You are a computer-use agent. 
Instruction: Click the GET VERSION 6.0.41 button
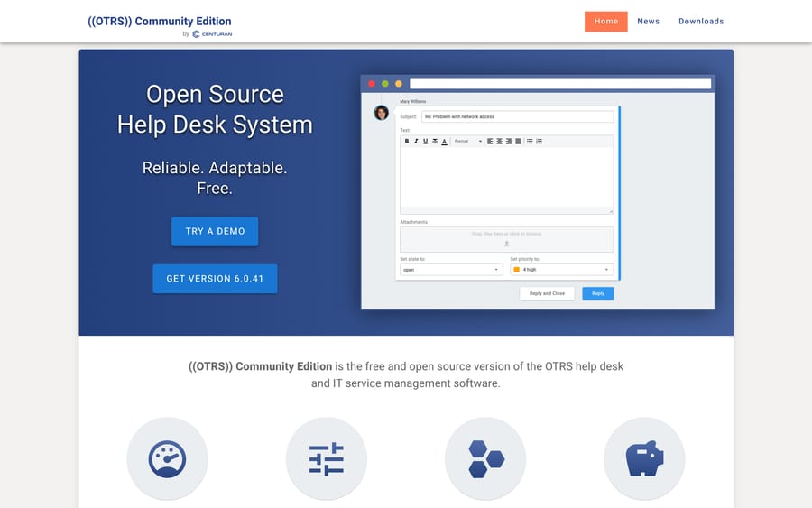click(215, 279)
